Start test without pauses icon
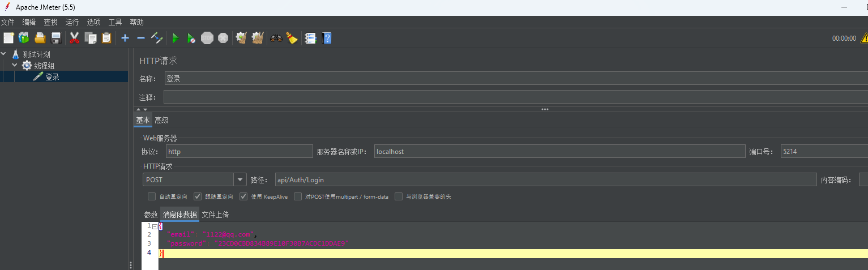The image size is (868, 270). pos(191,38)
